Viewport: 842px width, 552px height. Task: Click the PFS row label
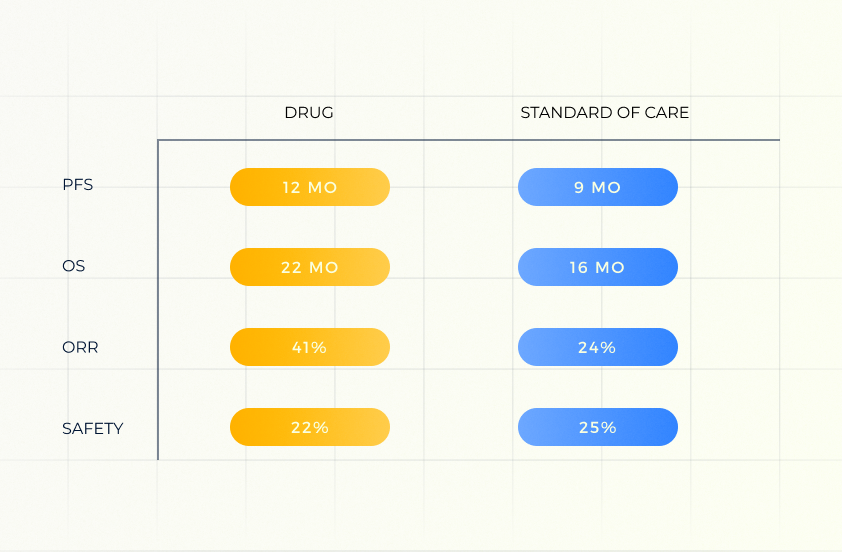(x=77, y=184)
